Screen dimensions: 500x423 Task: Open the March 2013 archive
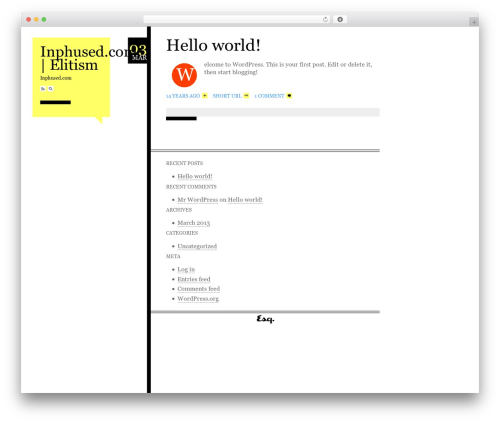pyautogui.click(x=194, y=223)
